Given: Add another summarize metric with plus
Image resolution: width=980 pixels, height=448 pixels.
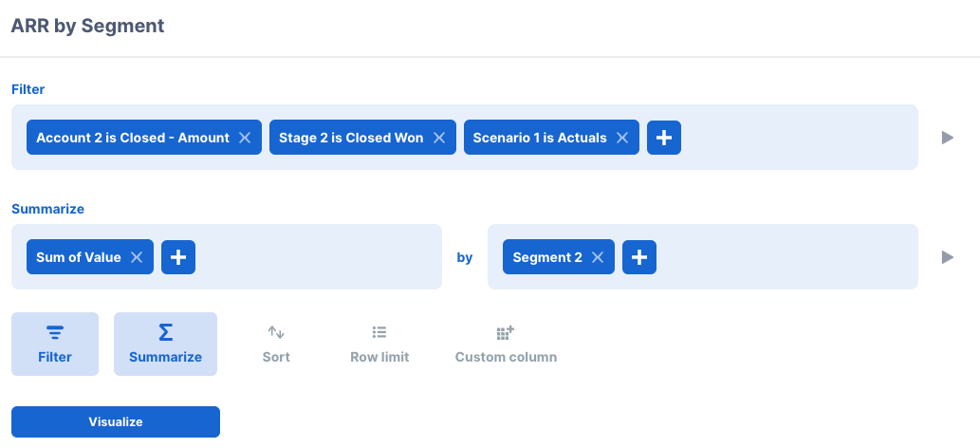Looking at the screenshot, I should (x=178, y=257).
